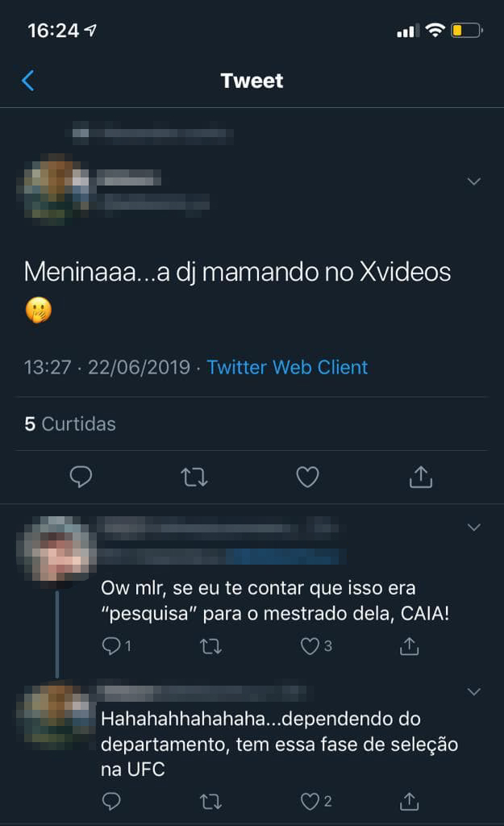Open reply thread on 'Ow mlr' comment
The width and height of the screenshot is (504, 826).
click(x=116, y=646)
